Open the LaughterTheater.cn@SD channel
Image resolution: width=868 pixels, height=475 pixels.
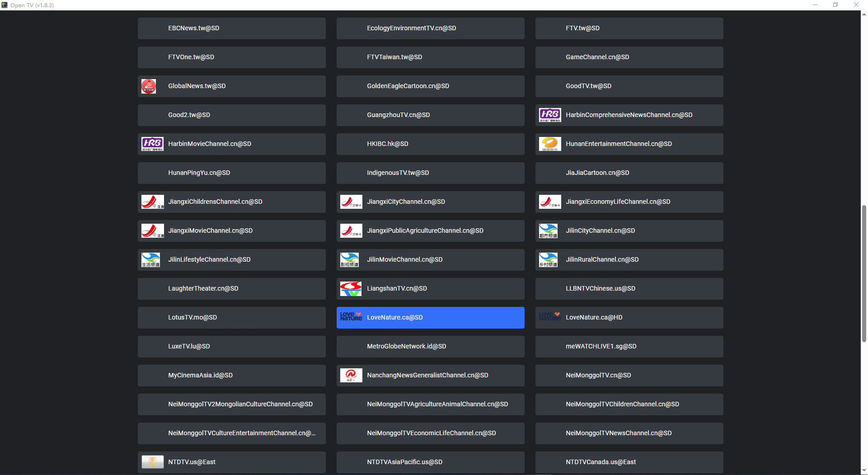tap(231, 289)
